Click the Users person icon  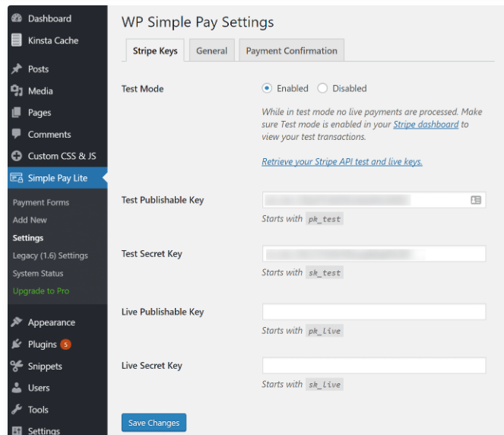(17, 388)
